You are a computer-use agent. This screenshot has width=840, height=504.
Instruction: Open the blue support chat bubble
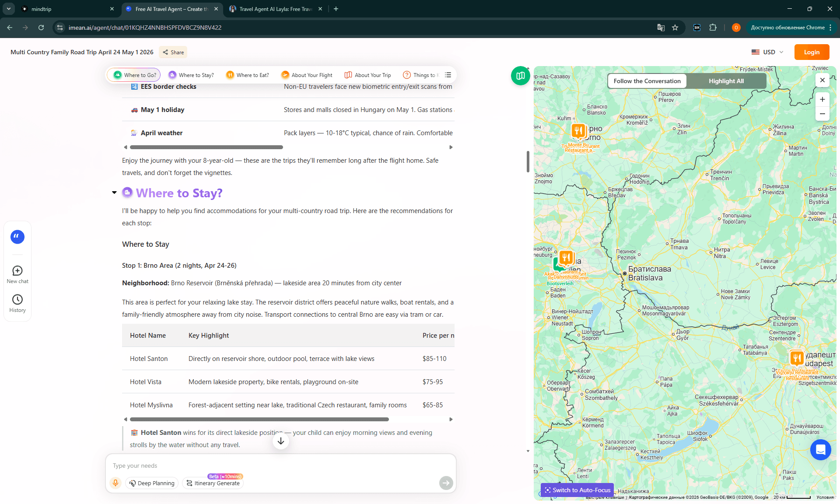(820, 450)
